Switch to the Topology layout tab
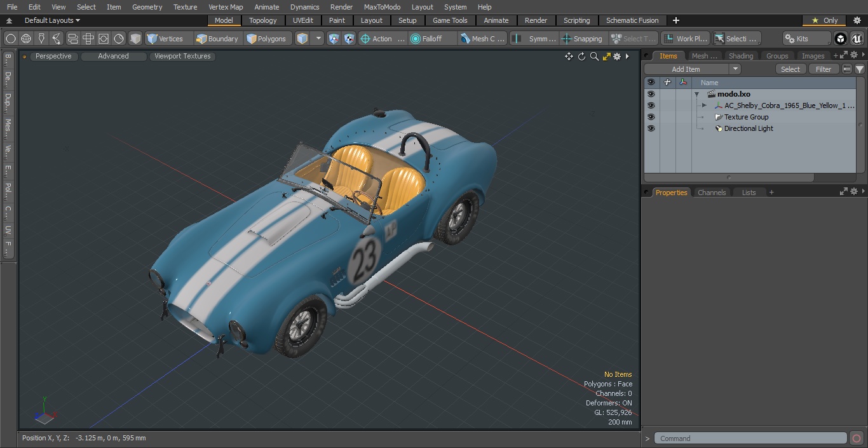Viewport: 868px width, 448px height. (263, 20)
